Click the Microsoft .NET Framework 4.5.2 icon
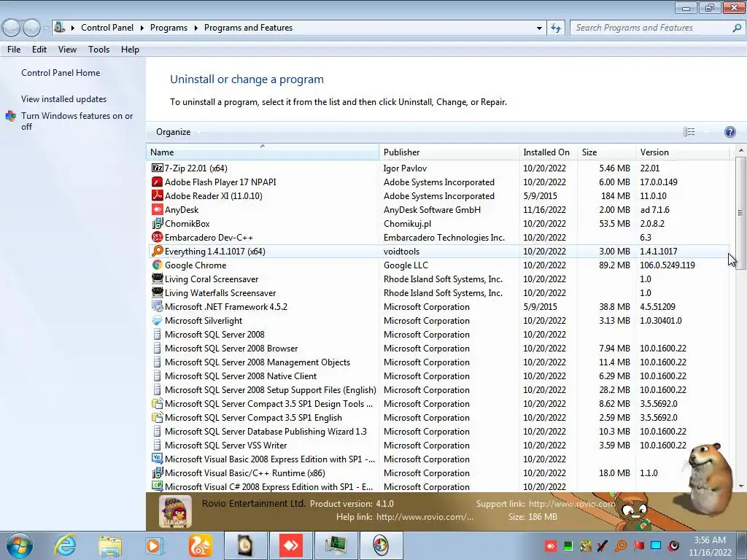 [158, 306]
